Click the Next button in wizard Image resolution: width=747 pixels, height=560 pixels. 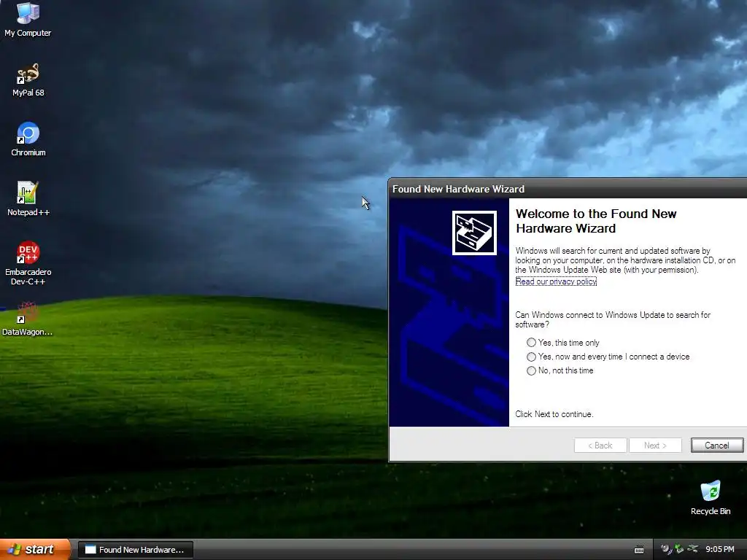pyautogui.click(x=655, y=446)
